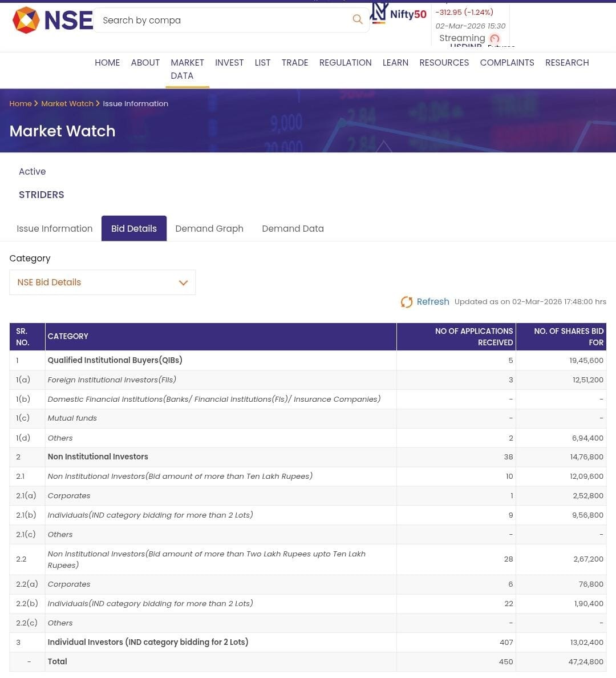Click the Nifty50 logo icon
Screen dimensions: 616x678
coord(379,13)
